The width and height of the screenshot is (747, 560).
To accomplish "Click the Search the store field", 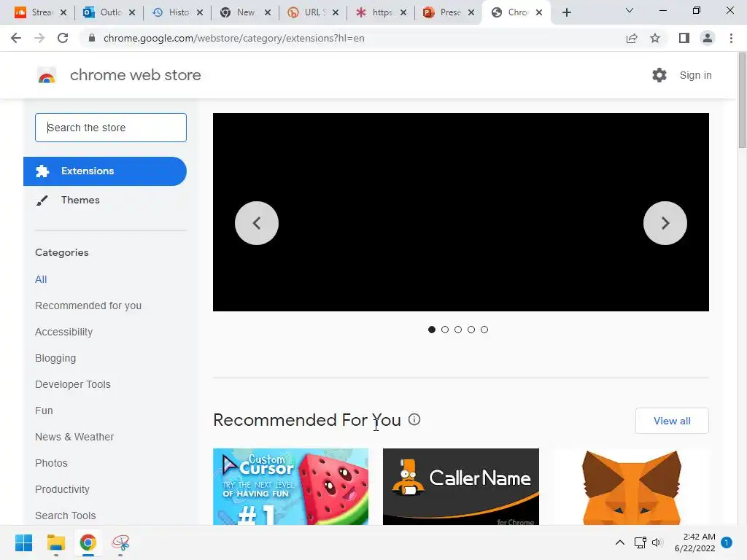I will click(x=111, y=128).
